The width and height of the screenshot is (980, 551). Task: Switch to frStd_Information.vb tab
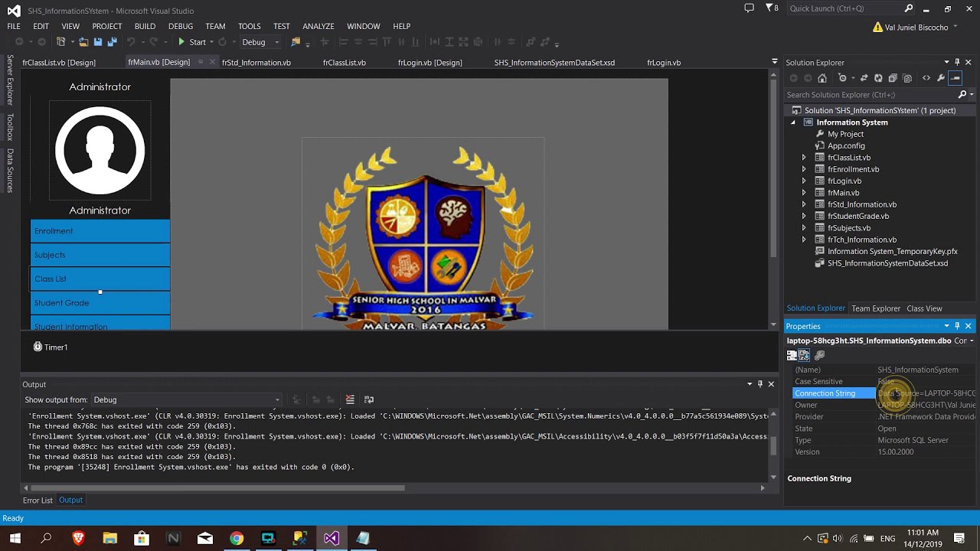(x=256, y=63)
